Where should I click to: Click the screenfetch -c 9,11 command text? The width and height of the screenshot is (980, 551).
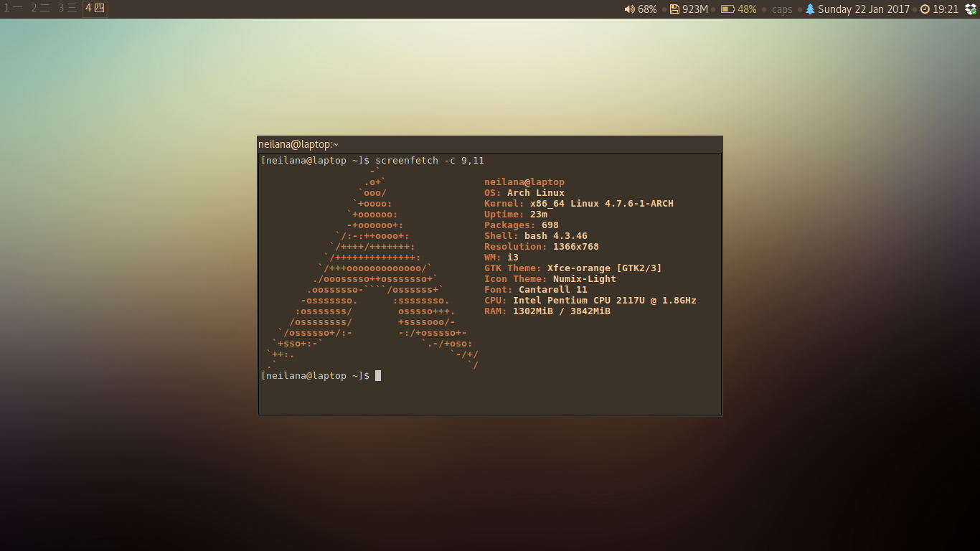pos(430,161)
